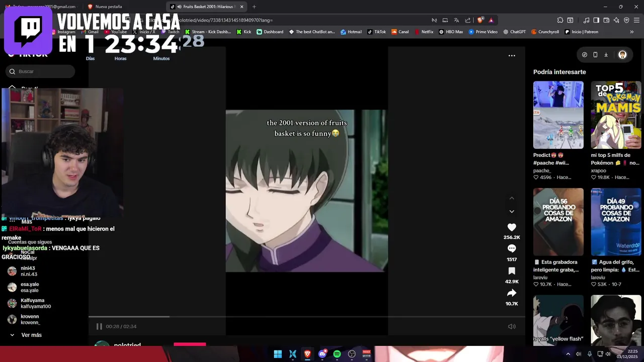Open the browser hamburger main menu
The image size is (644, 362).
(637, 20)
